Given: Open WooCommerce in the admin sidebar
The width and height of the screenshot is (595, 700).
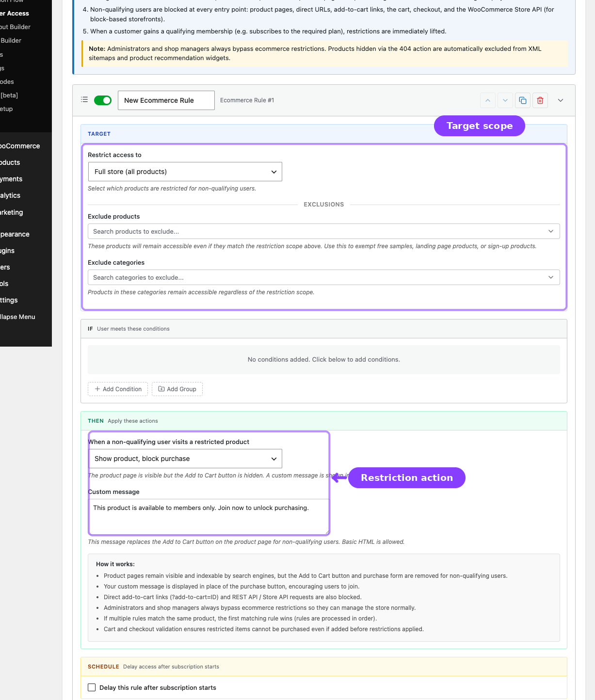Looking at the screenshot, I should [20, 146].
